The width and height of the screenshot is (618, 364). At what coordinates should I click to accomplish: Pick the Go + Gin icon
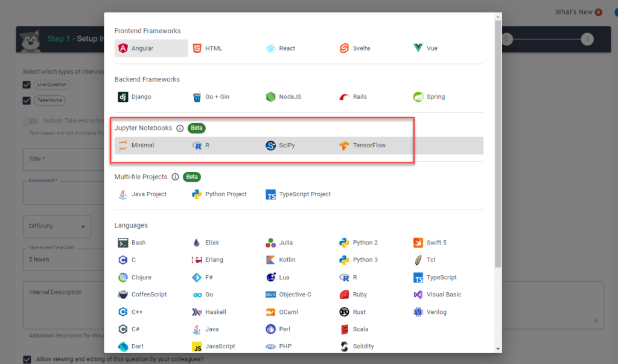(197, 97)
